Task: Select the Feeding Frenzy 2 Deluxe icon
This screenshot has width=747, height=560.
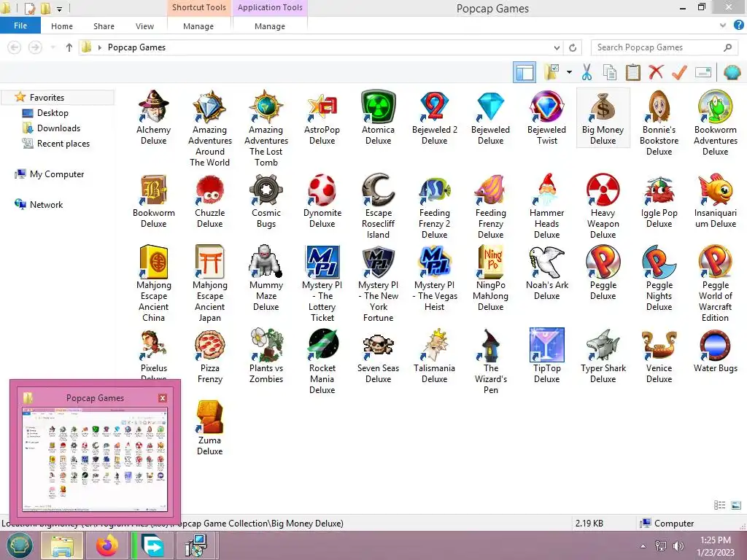Action: click(435, 190)
